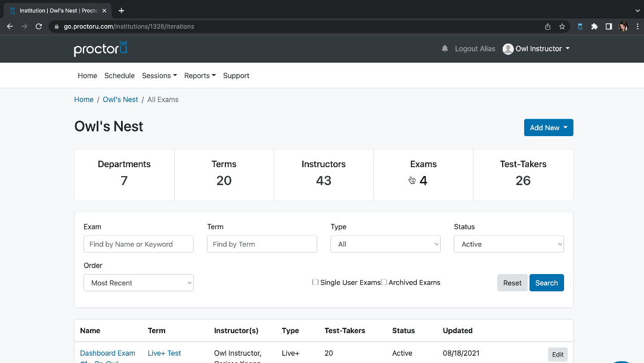
Task: Open the Sessions menu
Action: pos(159,75)
